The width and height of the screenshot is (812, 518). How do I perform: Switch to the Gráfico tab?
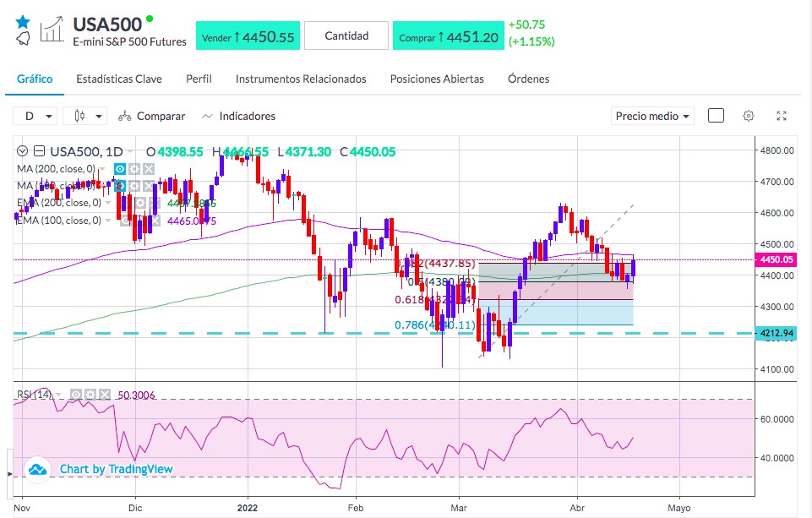[x=35, y=79]
